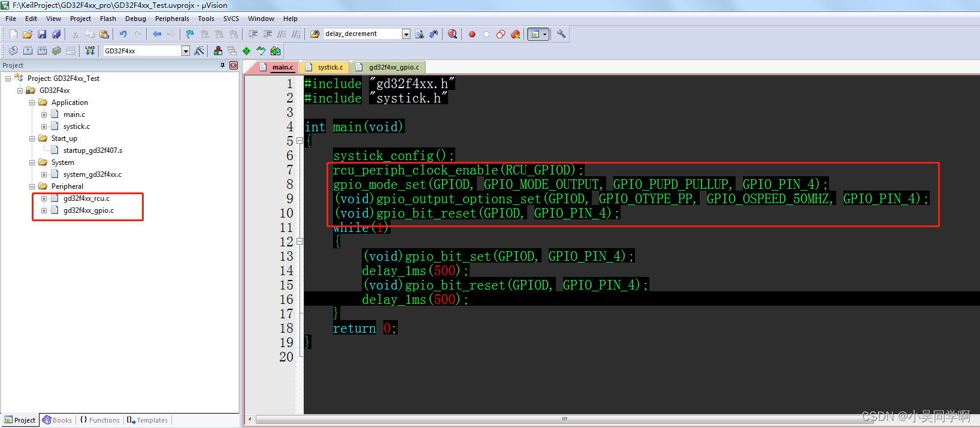Select systick.c in the project tree
Viewport: 980px width, 428px height.
(x=76, y=126)
